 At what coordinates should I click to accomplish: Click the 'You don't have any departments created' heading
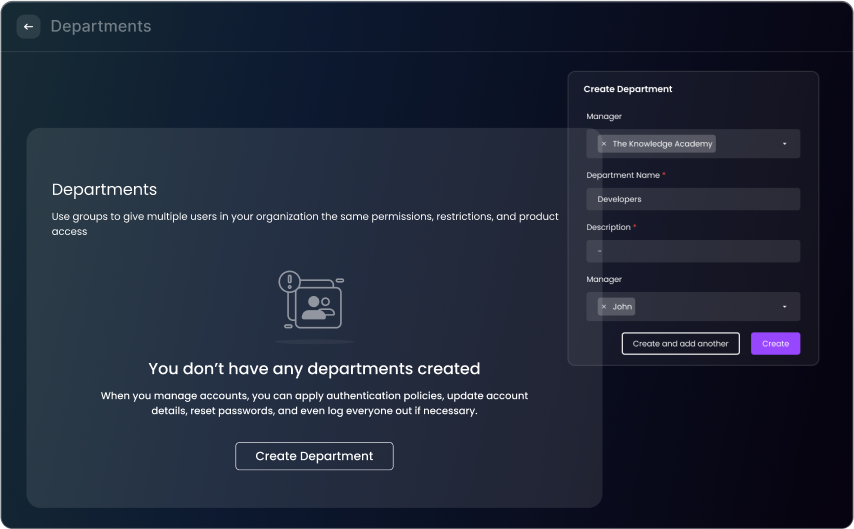click(x=314, y=368)
